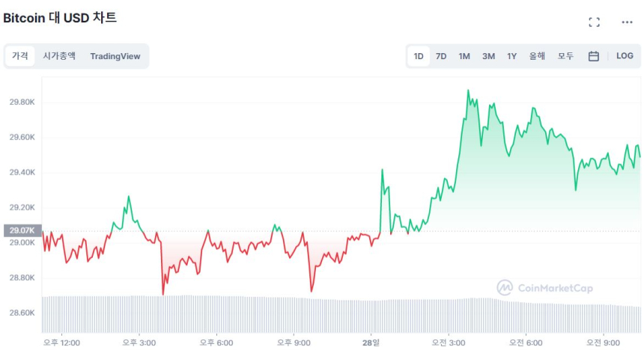Toggle the LOG scale button
Screen dimensions: 644x350
click(x=625, y=56)
